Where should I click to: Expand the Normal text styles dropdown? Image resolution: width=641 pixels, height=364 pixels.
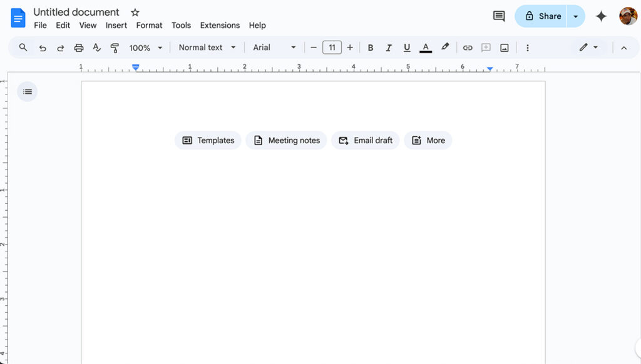(207, 47)
